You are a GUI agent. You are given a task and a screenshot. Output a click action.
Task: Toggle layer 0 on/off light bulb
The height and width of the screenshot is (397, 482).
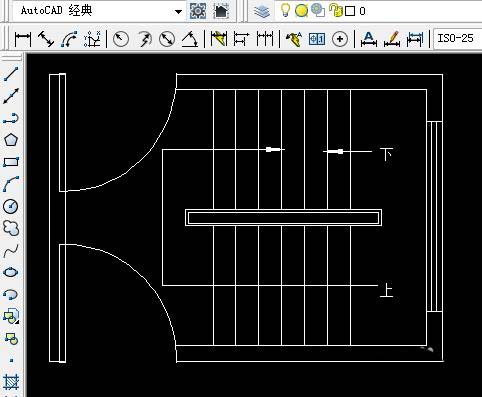285,10
